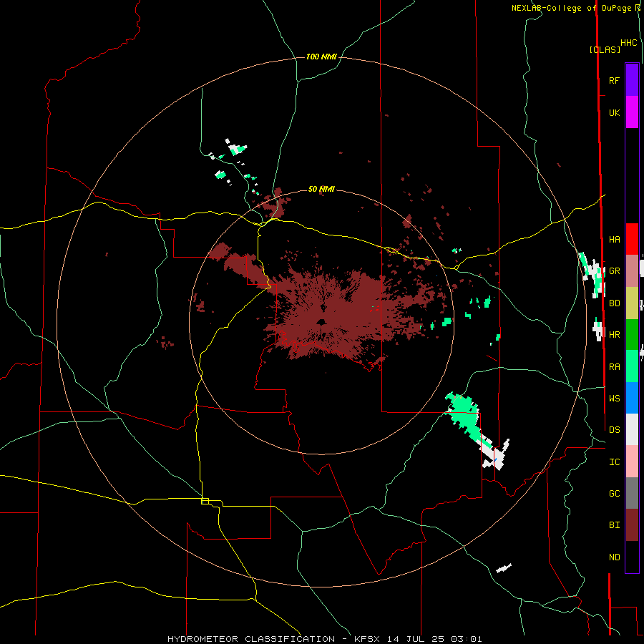
Task: Click the GC legend label
Action: [615, 493]
